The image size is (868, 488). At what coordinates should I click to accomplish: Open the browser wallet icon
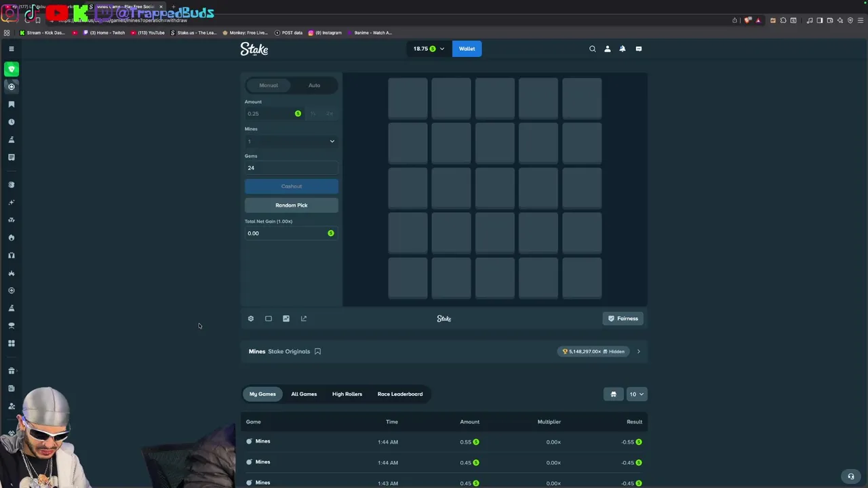830,20
